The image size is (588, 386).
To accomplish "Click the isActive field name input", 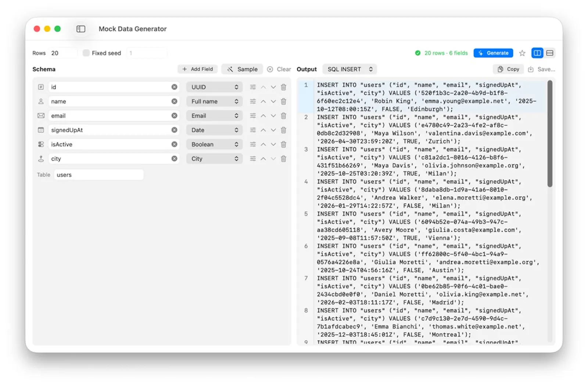I will [114, 144].
